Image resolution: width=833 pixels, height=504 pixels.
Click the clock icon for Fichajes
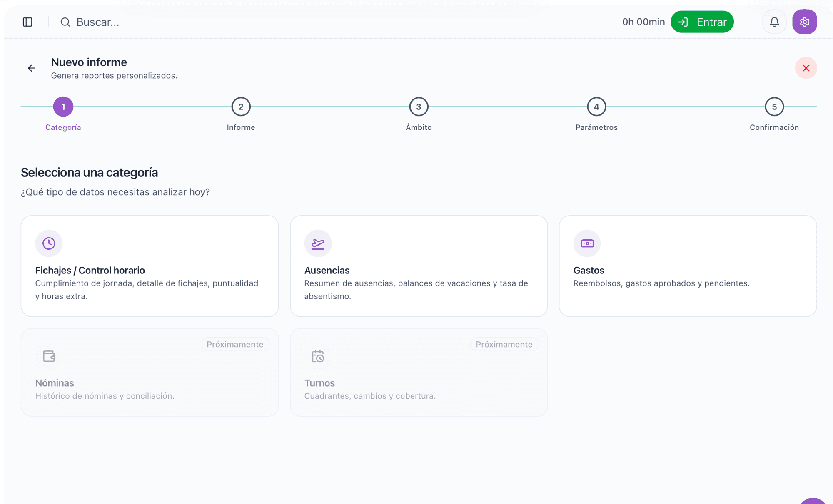49,243
